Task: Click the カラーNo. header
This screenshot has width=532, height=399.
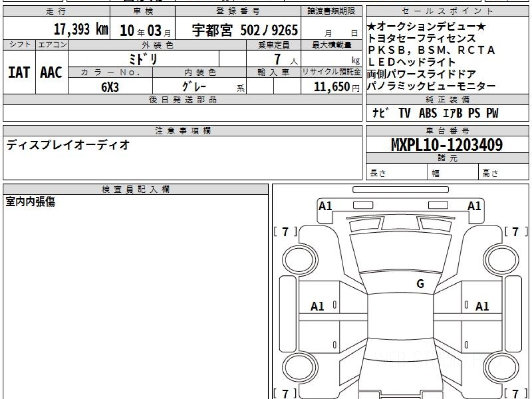Action: click(111, 72)
